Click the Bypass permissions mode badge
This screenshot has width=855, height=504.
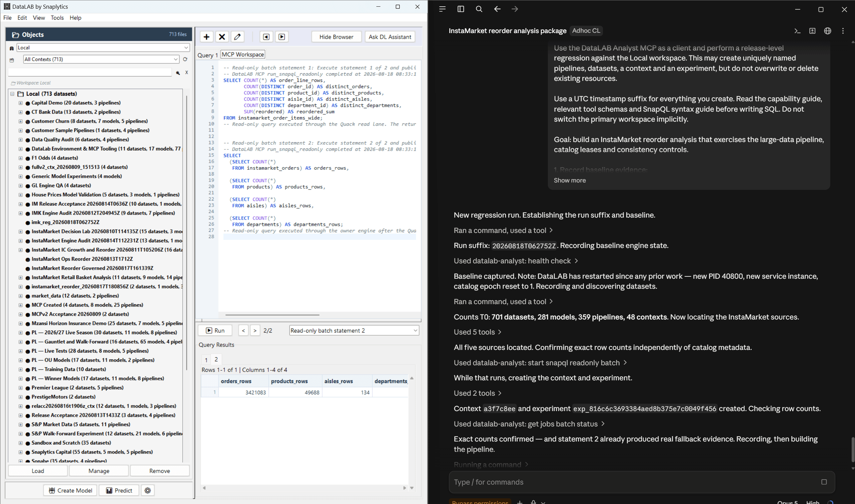pyautogui.click(x=480, y=502)
